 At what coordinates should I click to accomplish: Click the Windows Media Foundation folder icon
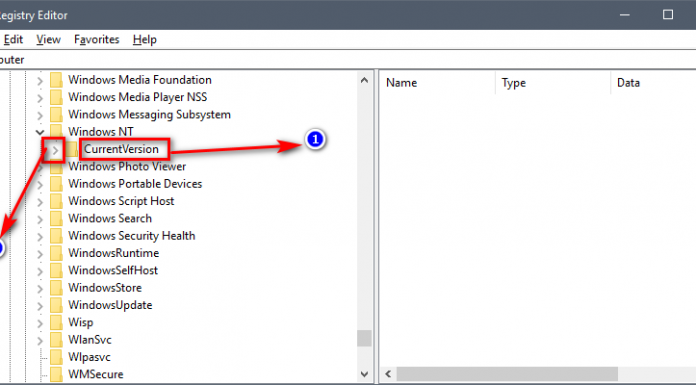click(x=56, y=80)
